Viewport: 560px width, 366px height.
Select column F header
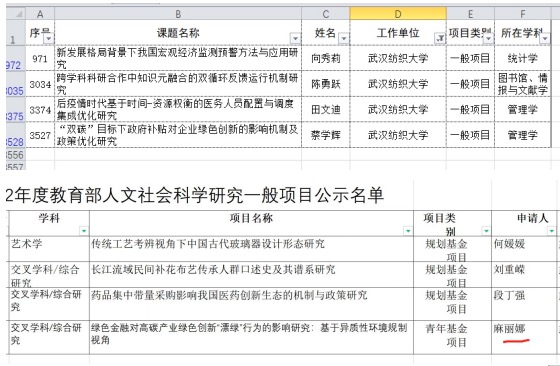click(x=522, y=14)
